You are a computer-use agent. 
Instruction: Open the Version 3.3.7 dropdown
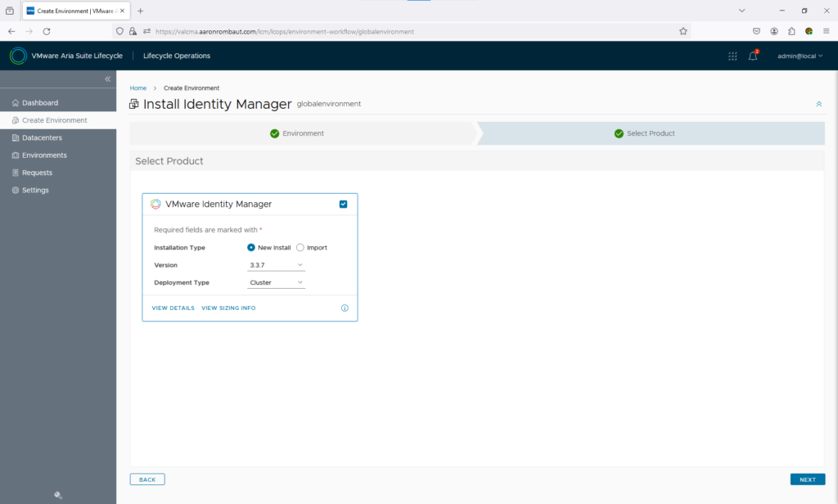pyautogui.click(x=277, y=265)
